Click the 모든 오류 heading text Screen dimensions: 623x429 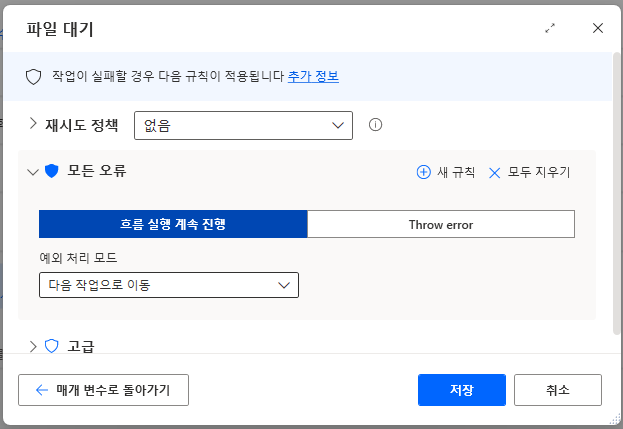point(97,171)
